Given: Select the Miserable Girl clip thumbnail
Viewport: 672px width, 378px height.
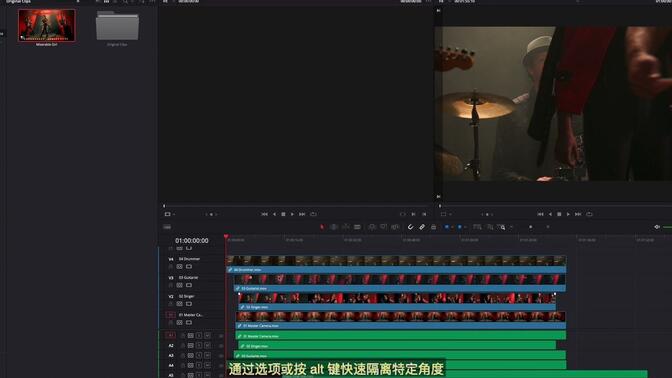Looking at the screenshot, I should click(47, 26).
